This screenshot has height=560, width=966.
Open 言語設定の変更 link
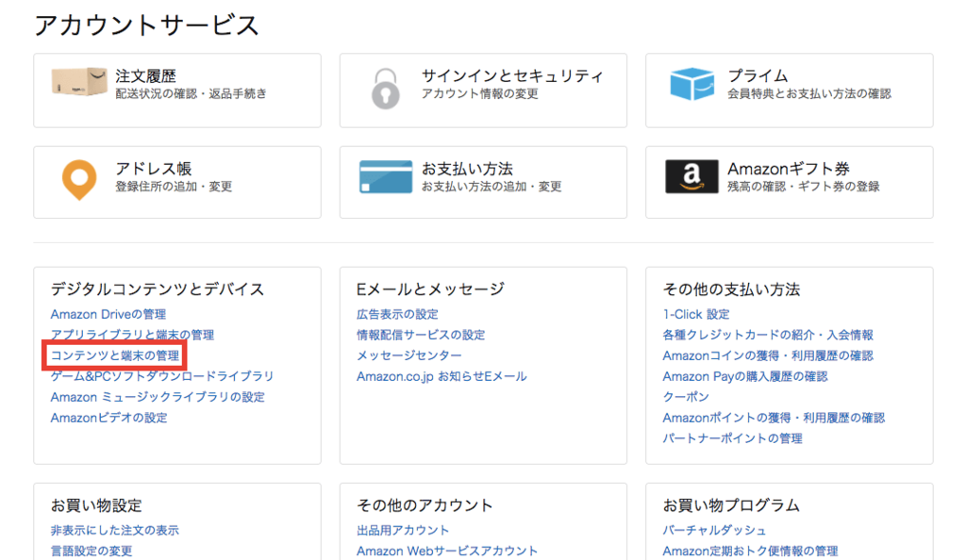point(92,551)
